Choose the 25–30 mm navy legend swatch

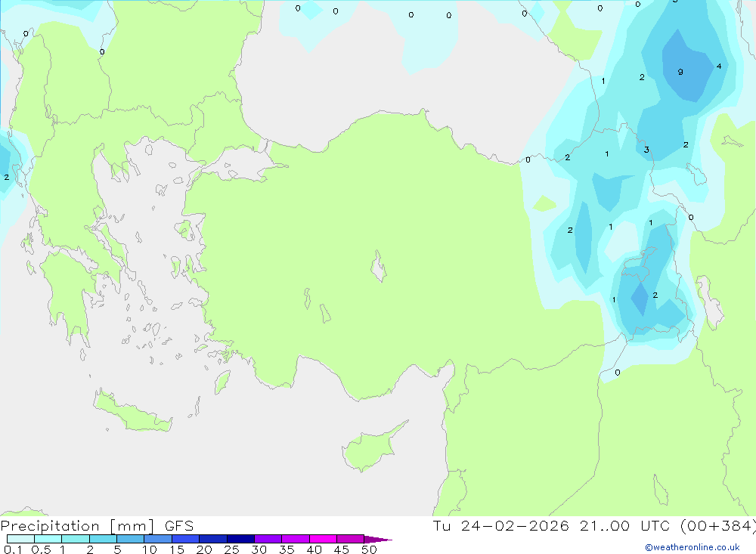point(240,539)
